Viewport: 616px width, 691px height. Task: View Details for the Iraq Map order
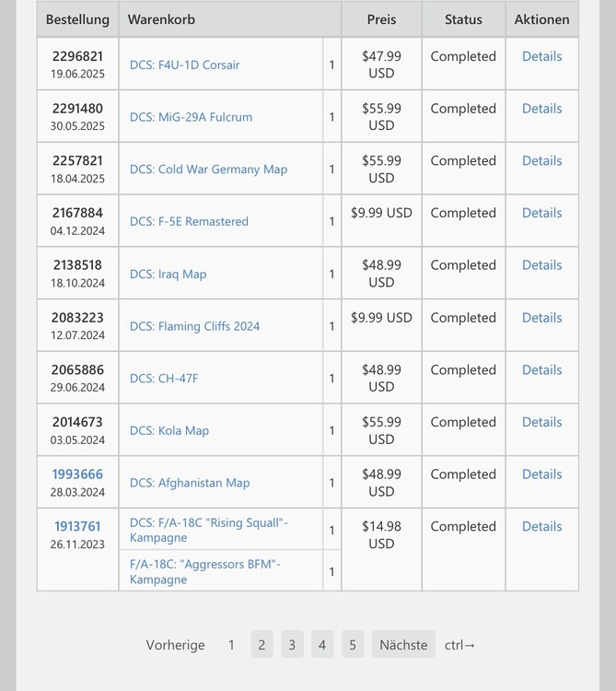pos(541,265)
